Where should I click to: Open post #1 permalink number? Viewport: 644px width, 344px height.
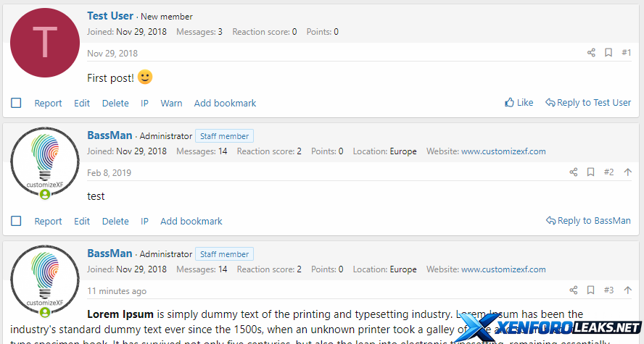627,53
